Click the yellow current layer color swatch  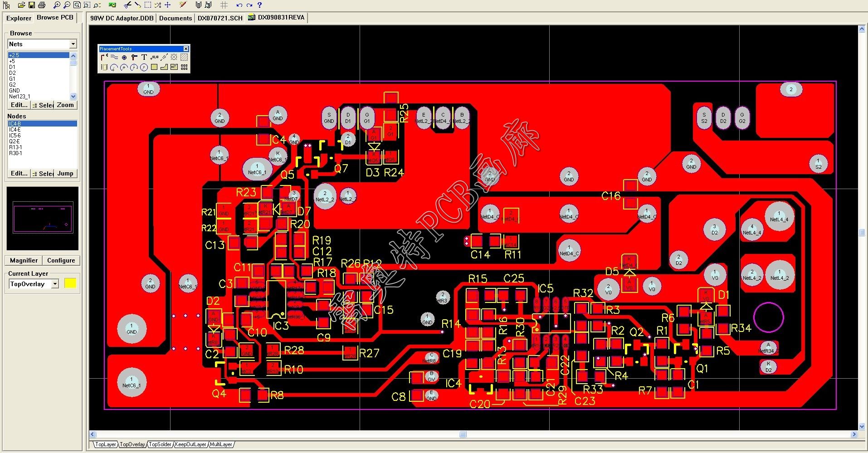coord(70,283)
